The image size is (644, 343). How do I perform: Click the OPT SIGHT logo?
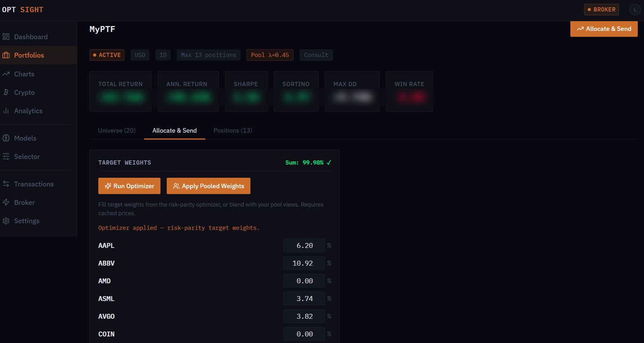pos(23,10)
